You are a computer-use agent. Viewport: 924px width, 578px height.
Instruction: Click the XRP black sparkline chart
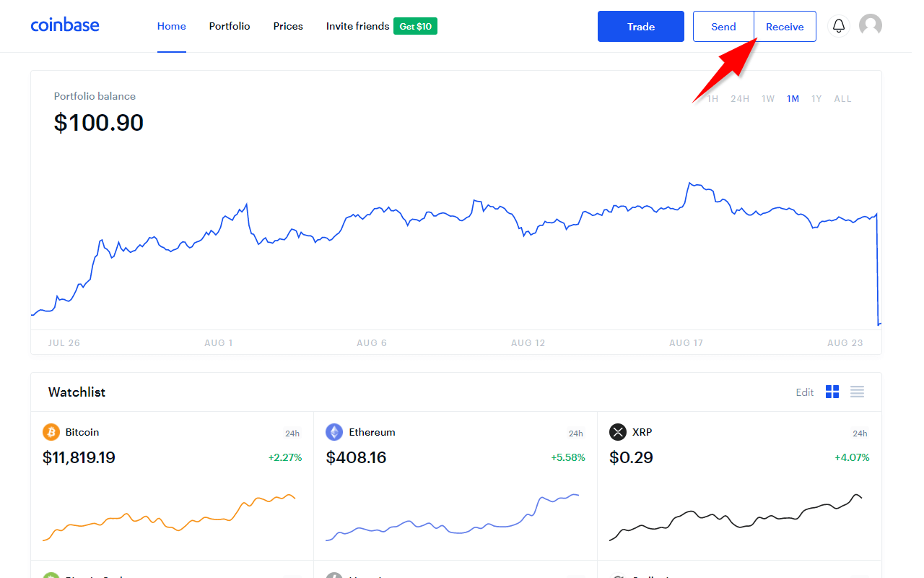pos(736,517)
